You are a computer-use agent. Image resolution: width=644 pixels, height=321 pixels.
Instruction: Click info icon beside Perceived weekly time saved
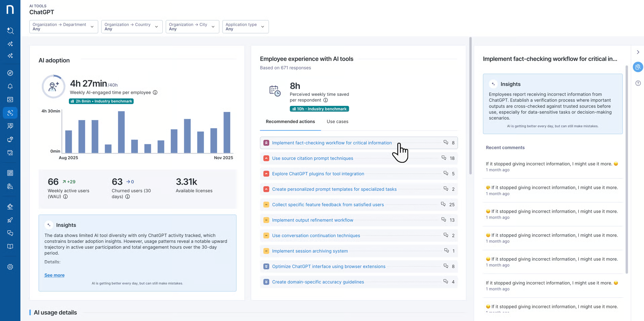[x=325, y=100]
